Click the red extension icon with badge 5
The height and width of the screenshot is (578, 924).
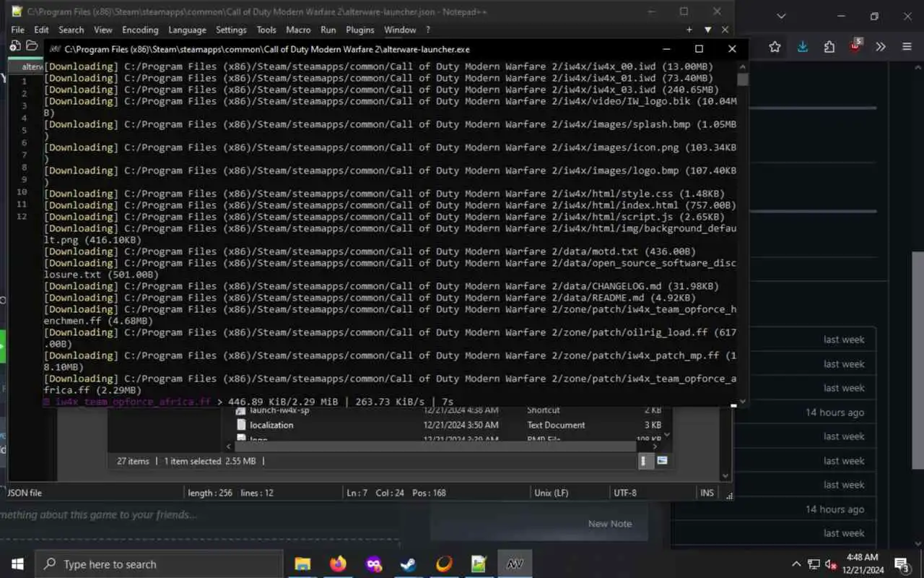pyautogui.click(x=855, y=46)
